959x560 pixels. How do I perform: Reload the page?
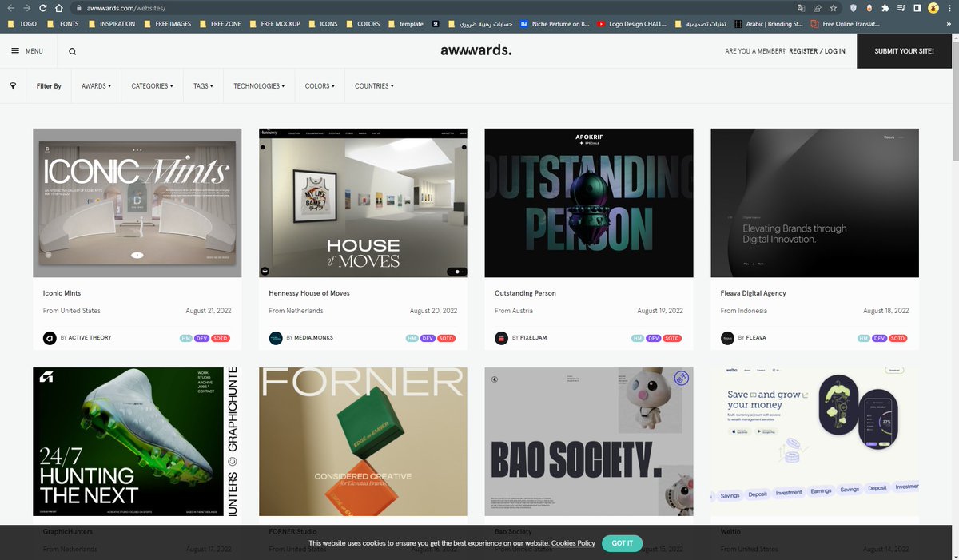coord(42,8)
